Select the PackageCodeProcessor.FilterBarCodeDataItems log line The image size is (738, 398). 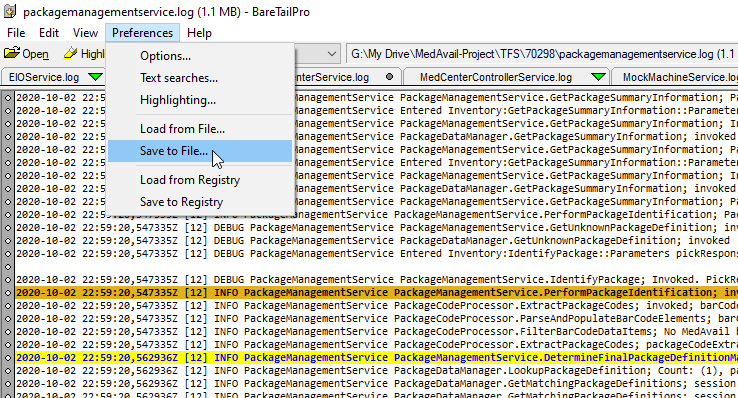(377, 332)
